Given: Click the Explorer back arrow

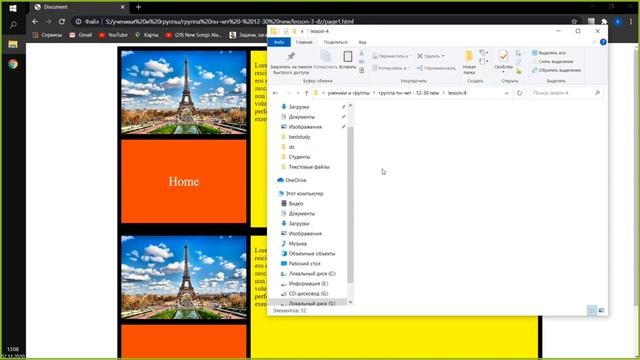Looking at the screenshot, I should (x=276, y=93).
